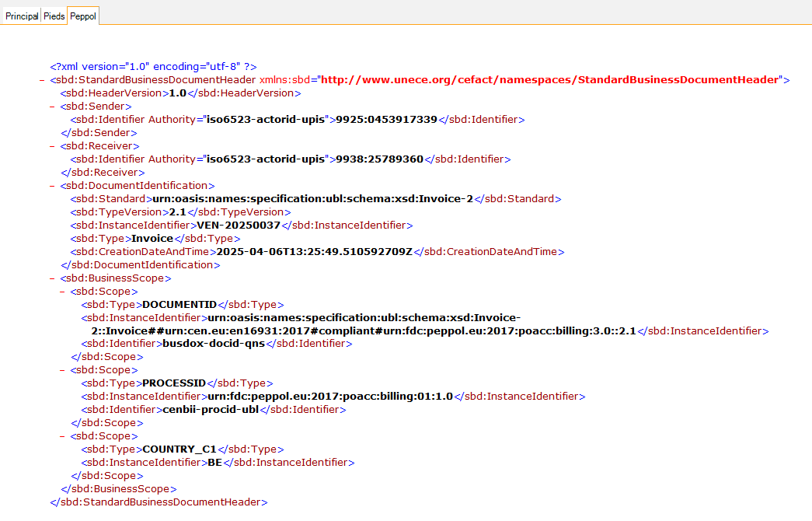Click the HeaderVersion value 1.0
812x521 pixels.
coord(178,93)
